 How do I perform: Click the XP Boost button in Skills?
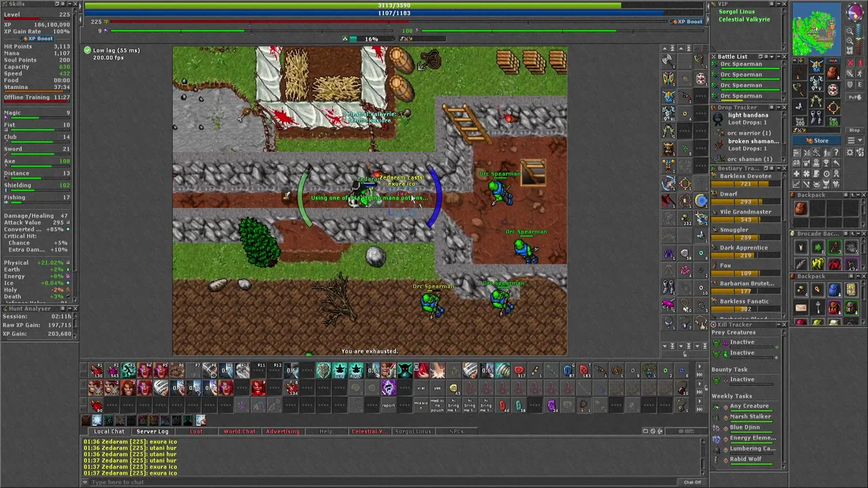(x=36, y=39)
